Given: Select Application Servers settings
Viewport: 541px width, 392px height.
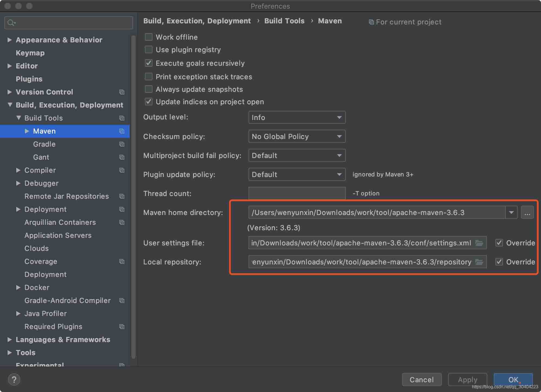Looking at the screenshot, I should (x=58, y=235).
